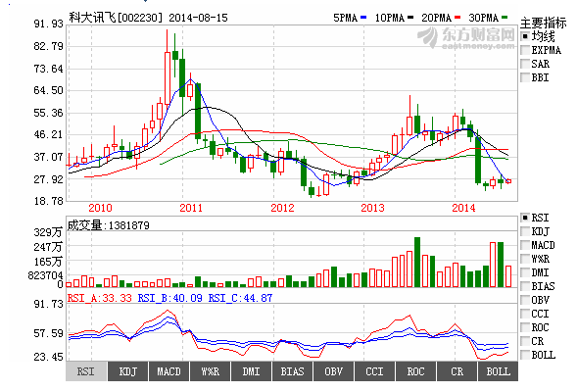Image resolution: width=577 pixels, height=392 pixels.
Task: Switch to the ROC bottom tab
Action: (x=415, y=371)
